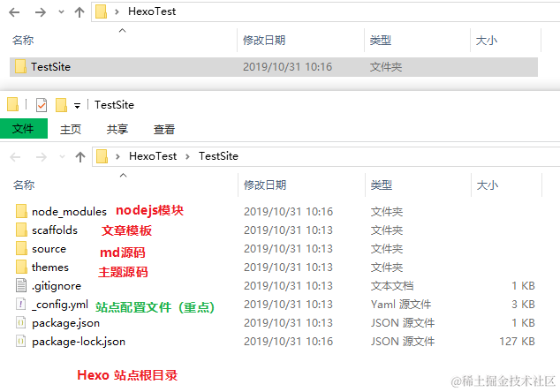Click folder icon in TestSite address bar
Viewport: 560px width, 392px height.
point(102,156)
